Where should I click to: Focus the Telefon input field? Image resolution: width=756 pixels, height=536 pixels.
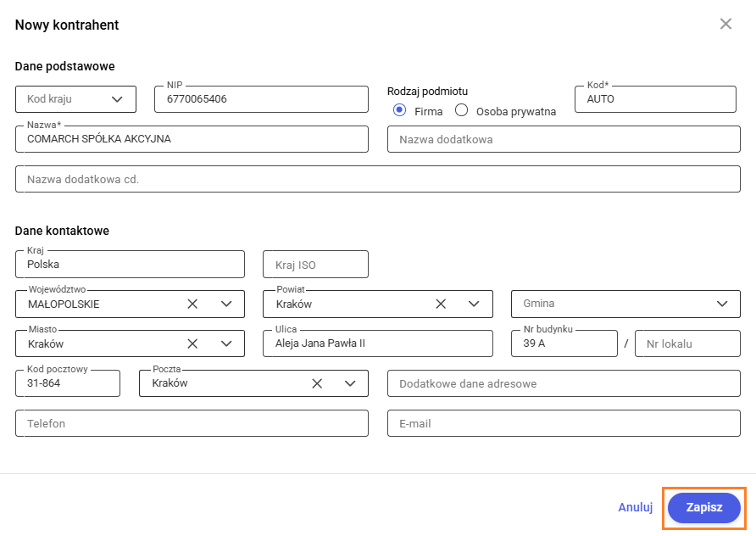click(192, 423)
